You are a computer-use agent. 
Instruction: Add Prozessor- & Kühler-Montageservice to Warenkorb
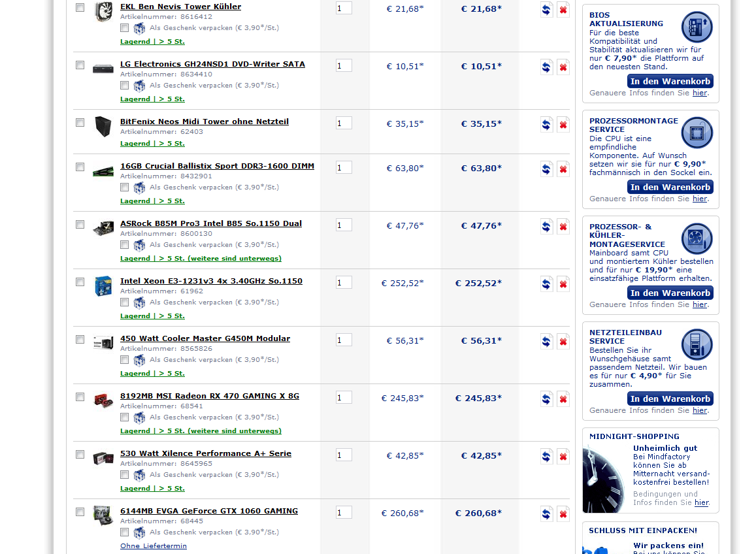pos(670,293)
